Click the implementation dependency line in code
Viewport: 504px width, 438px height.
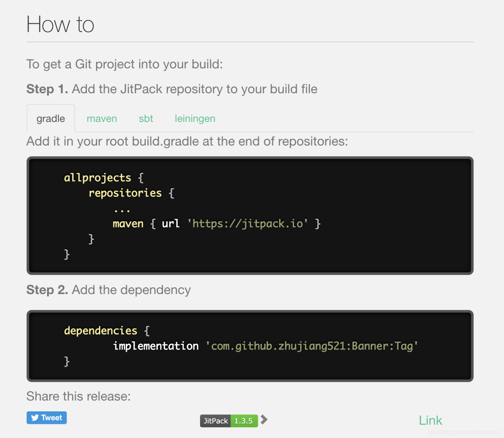265,346
